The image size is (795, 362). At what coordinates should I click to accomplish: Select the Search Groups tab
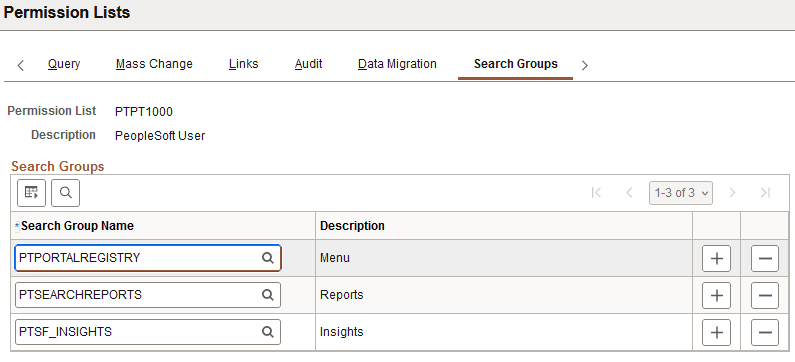point(516,64)
